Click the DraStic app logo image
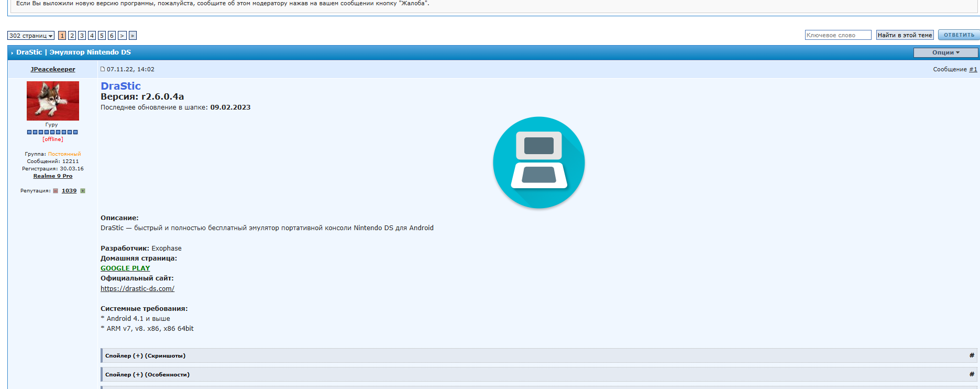This screenshot has width=980, height=389. tap(539, 163)
